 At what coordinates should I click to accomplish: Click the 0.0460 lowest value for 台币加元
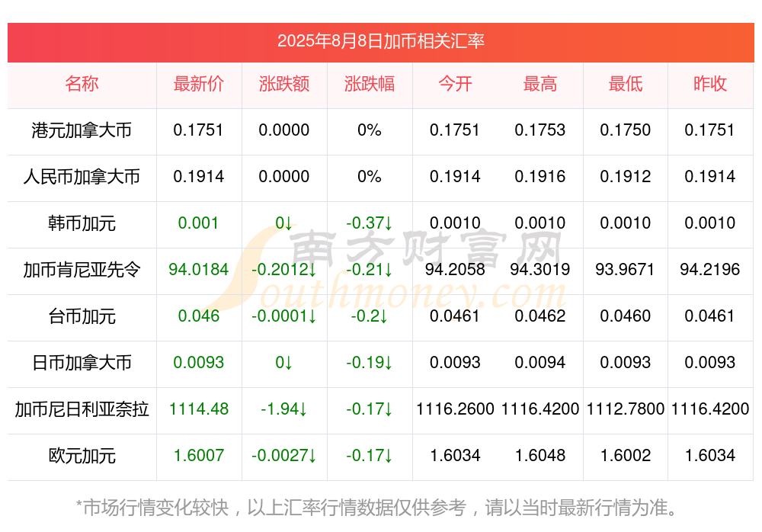[x=626, y=316]
